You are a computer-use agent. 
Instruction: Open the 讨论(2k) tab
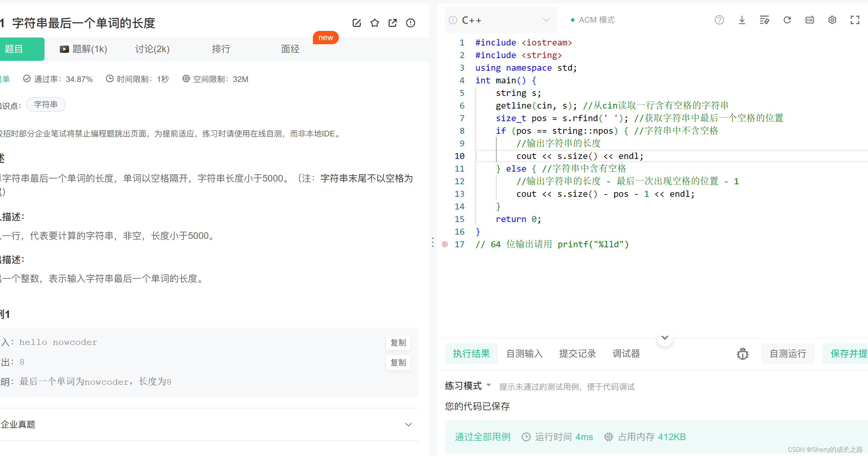[x=152, y=49]
